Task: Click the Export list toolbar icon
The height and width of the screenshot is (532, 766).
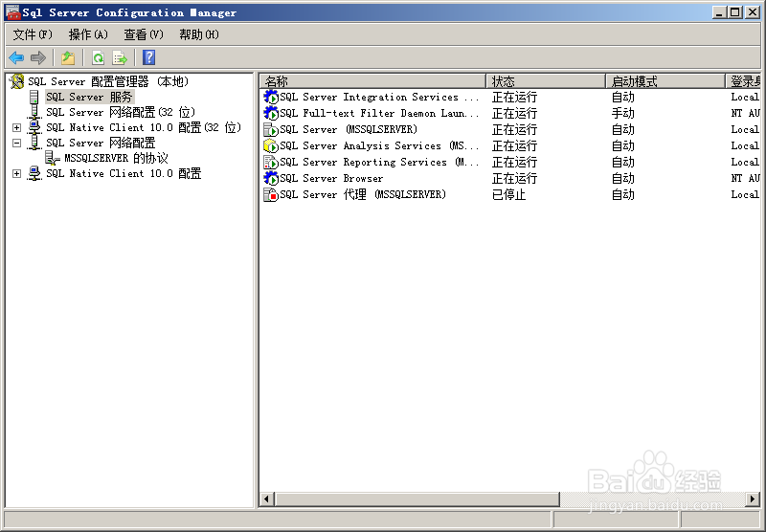Action: [x=120, y=58]
